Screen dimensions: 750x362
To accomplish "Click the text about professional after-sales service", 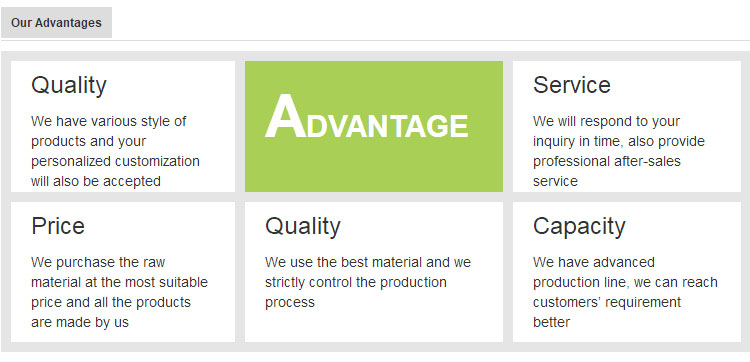I will point(619,151).
